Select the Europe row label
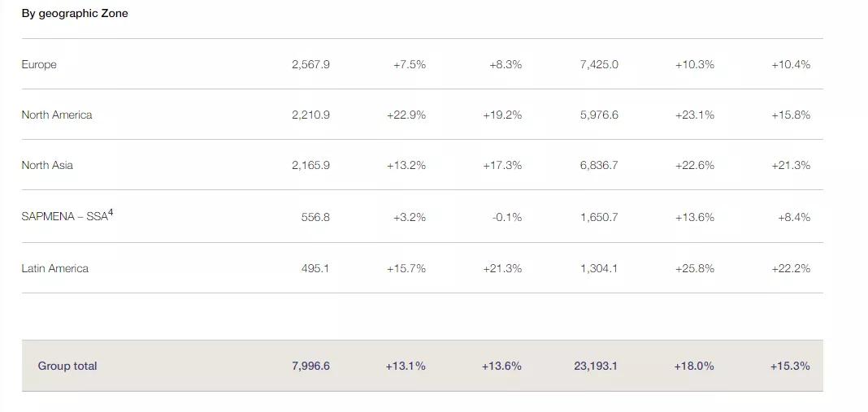The height and width of the screenshot is (412, 868). click(39, 64)
